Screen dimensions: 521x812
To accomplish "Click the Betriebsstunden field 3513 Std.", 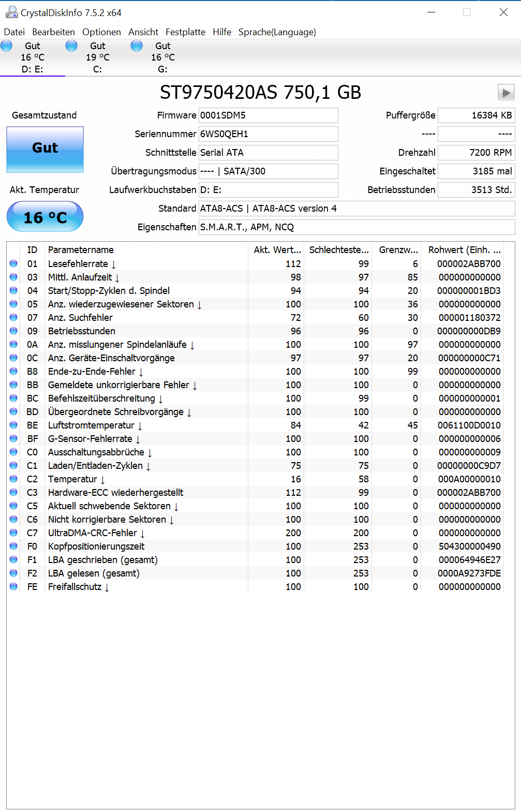I will pyautogui.click(x=477, y=190).
